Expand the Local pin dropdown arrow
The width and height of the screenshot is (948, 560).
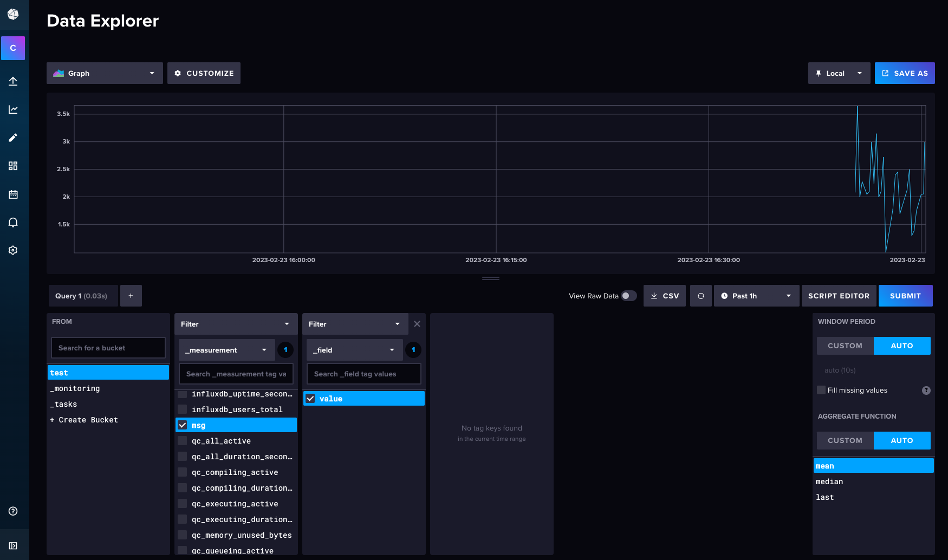pyautogui.click(x=859, y=73)
